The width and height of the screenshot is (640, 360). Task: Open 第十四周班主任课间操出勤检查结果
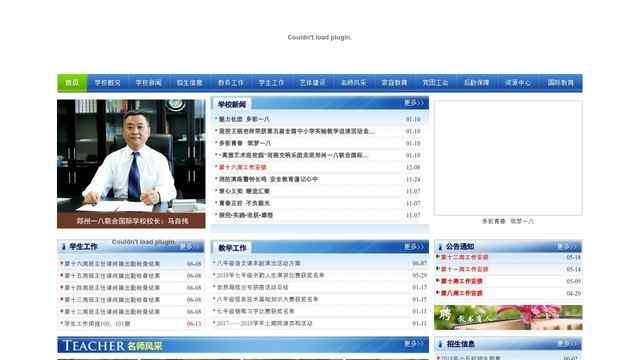click(x=112, y=288)
